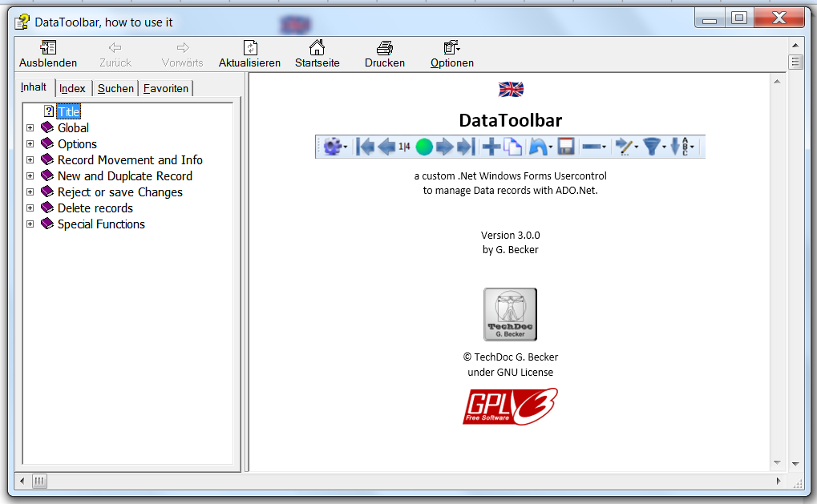Click the gear settings icon in DataToolbar image
The width and height of the screenshot is (817, 504).
(x=334, y=147)
